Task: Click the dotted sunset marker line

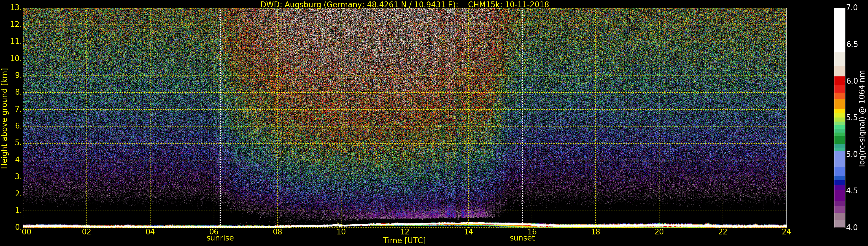Action: point(522,118)
